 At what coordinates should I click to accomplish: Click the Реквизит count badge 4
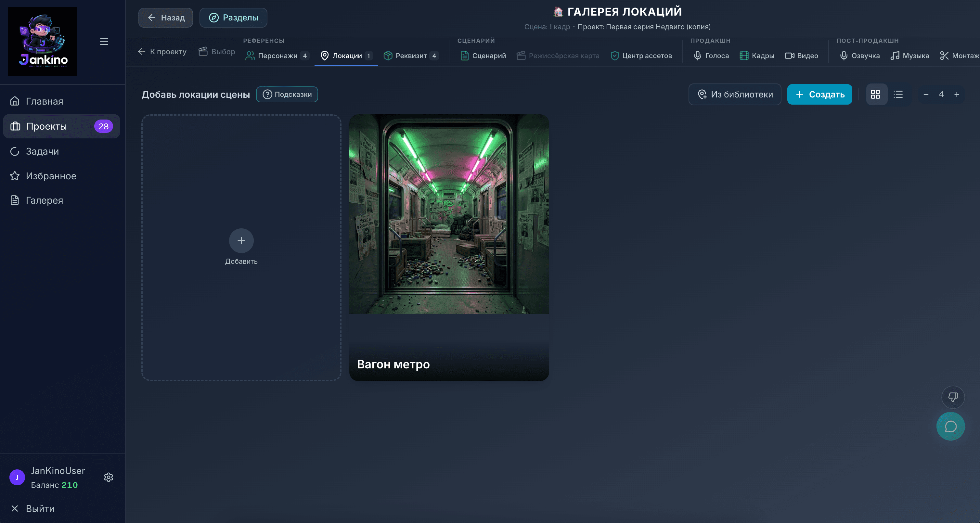[434, 56]
